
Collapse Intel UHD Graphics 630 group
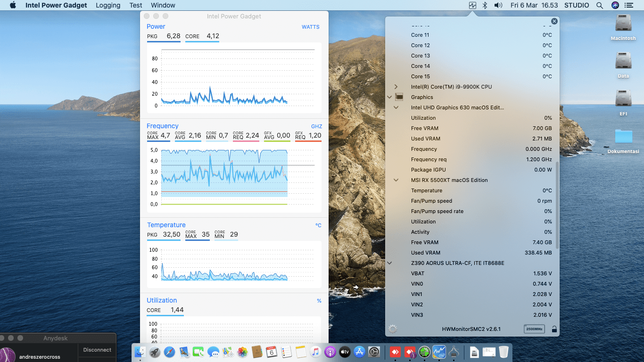point(396,107)
